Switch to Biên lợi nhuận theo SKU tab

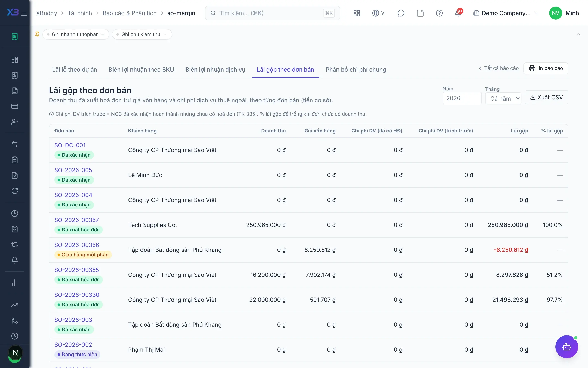click(141, 70)
